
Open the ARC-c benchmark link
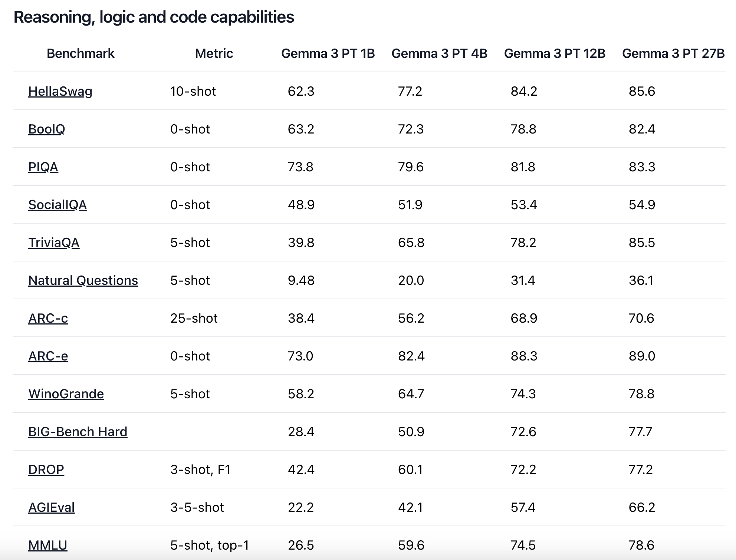tap(48, 318)
